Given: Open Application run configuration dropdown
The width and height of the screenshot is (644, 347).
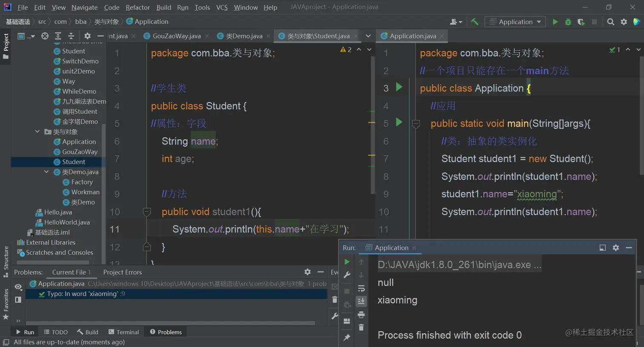Looking at the screenshot, I should click(515, 22).
